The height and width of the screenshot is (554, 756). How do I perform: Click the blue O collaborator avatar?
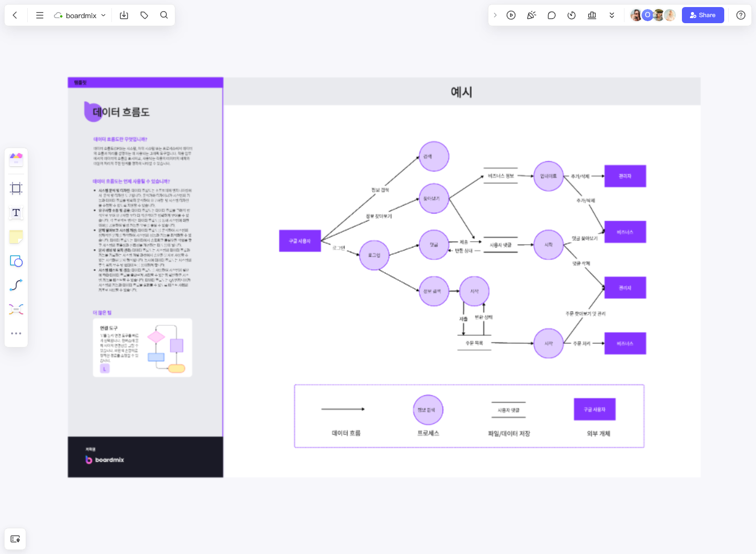(x=648, y=15)
